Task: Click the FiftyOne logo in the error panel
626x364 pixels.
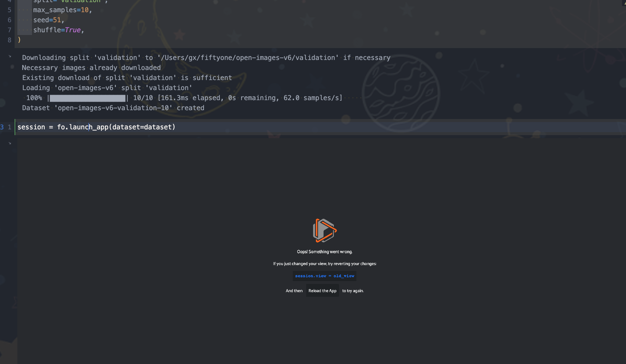Action: tap(324, 231)
